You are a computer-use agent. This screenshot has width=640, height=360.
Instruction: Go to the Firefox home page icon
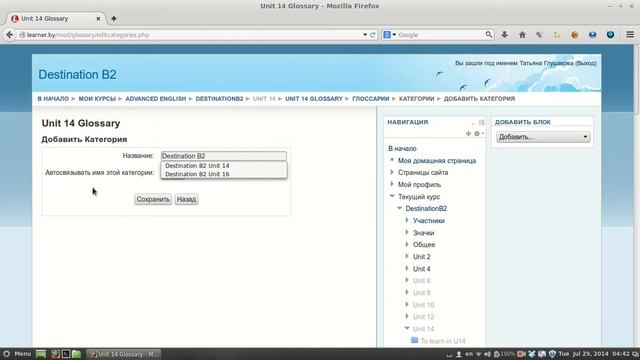click(522, 35)
